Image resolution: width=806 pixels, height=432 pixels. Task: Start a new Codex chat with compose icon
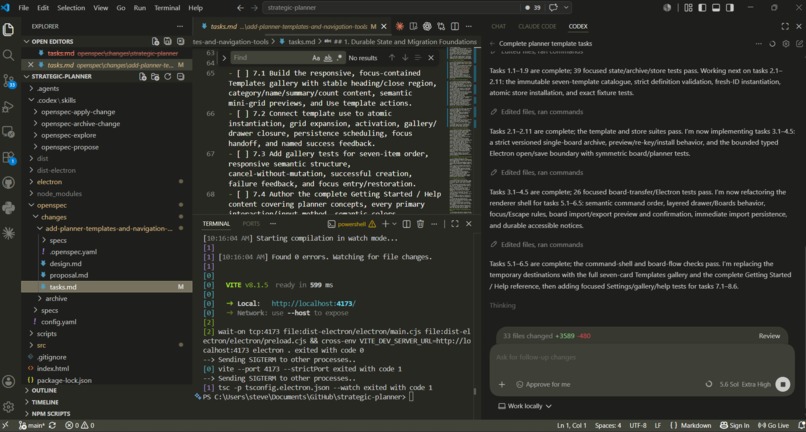tap(798, 44)
